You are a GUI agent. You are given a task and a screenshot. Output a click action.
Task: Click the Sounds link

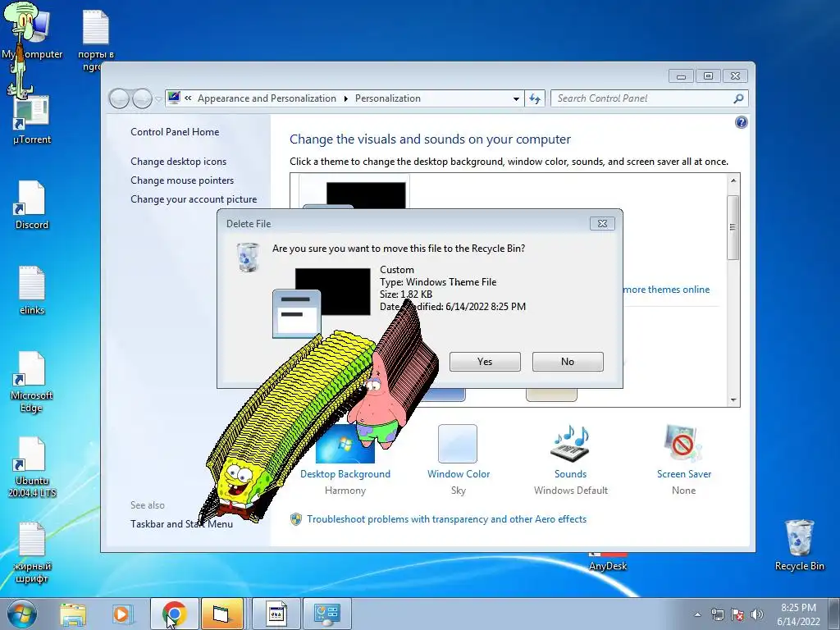point(571,474)
